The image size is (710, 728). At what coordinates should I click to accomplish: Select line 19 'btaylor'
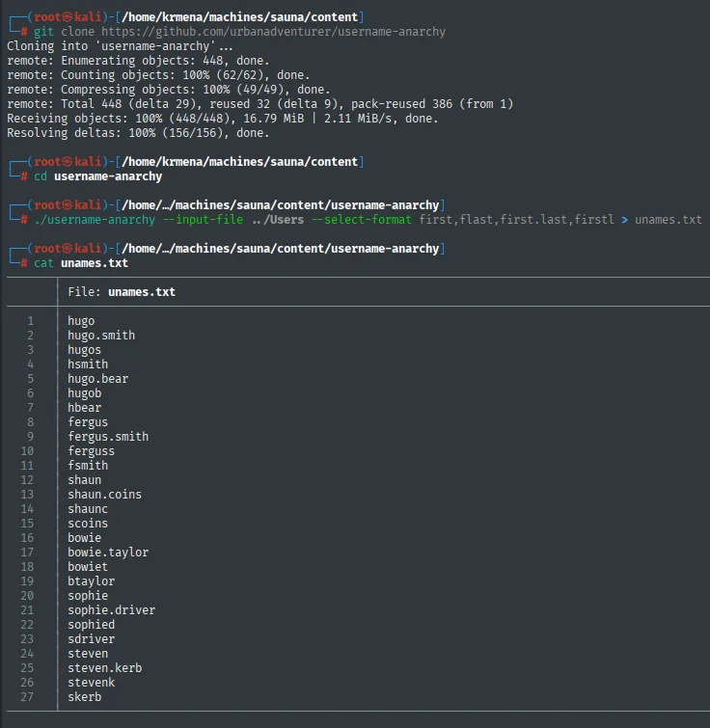[x=91, y=580]
